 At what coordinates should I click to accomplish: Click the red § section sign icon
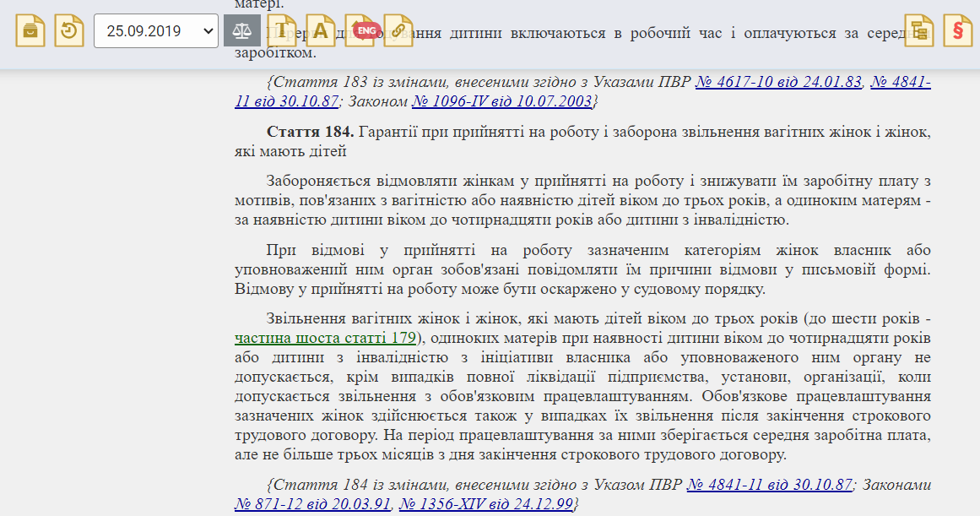tap(957, 30)
